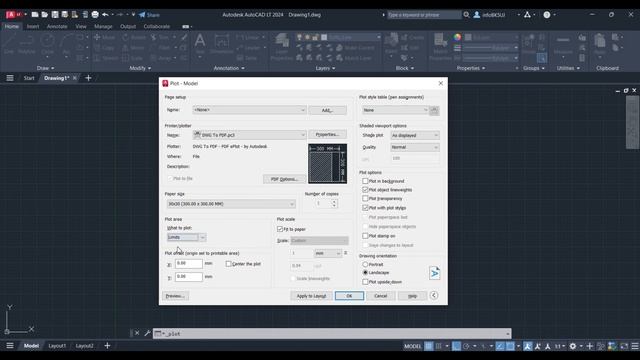Click the user account icon
Screen dimensions: 640x360
(x=476, y=15)
